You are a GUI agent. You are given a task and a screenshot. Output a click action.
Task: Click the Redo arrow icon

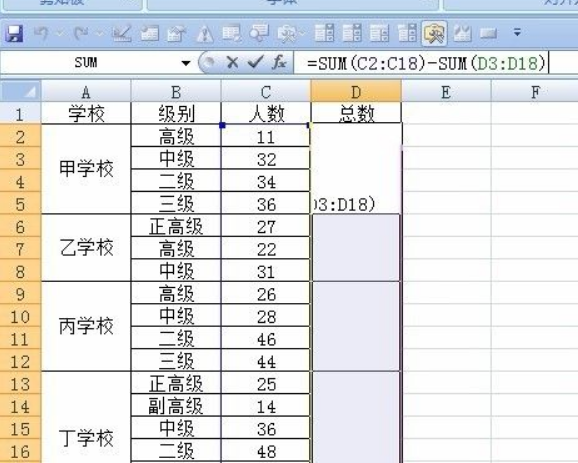click(x=81, y=33)
